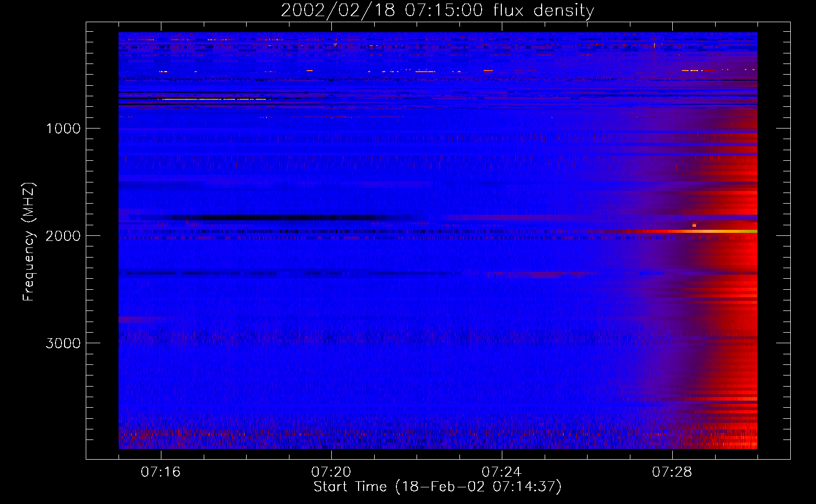816x504 pixels.
Task: Click the 1000 frequency tick label
Action: click(x=64, y=129)
